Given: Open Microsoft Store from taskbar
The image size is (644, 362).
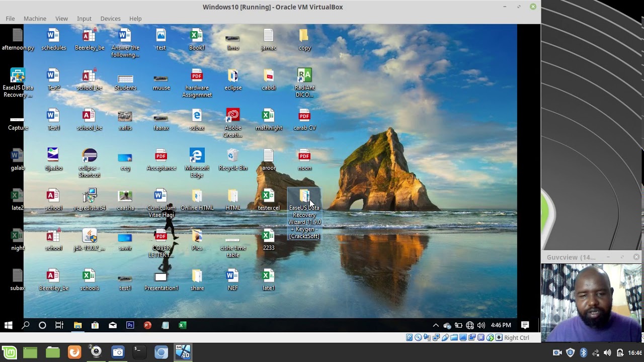Looking at the screenshot, I should [95, 325].
